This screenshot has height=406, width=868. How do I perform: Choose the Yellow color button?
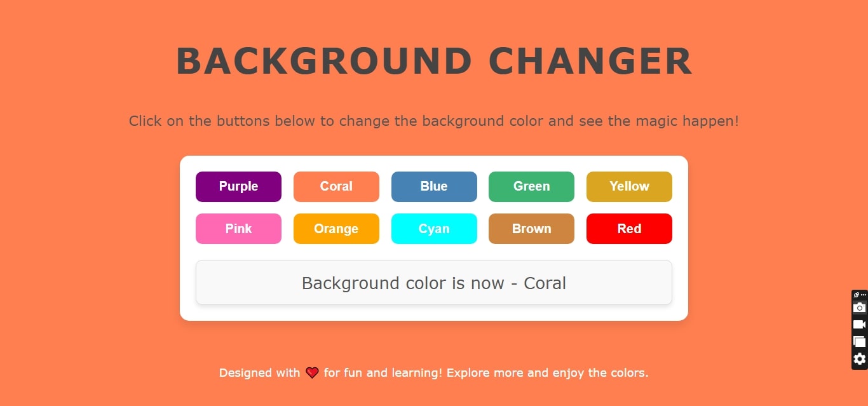(x=629, y=187)
